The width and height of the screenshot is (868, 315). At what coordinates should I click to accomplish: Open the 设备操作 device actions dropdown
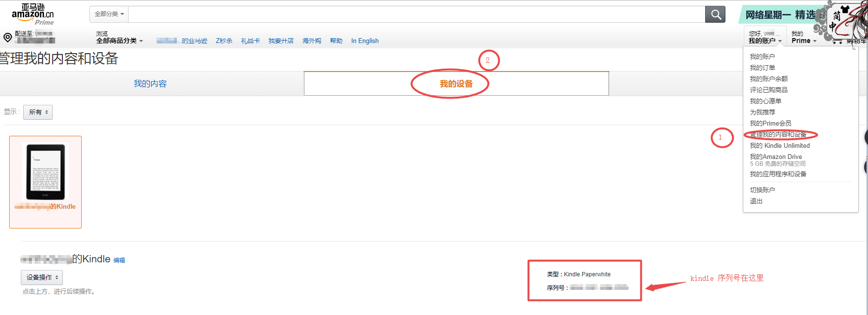pos(42,277)
